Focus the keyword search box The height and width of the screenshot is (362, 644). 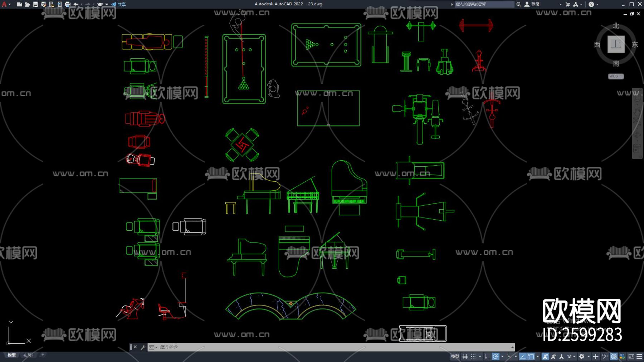[x=484, y=4]
